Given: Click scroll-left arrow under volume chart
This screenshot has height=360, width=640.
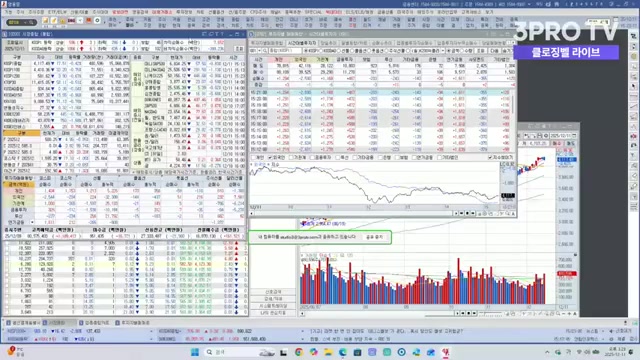Looking at the screenshot, I should click(302, 313).
